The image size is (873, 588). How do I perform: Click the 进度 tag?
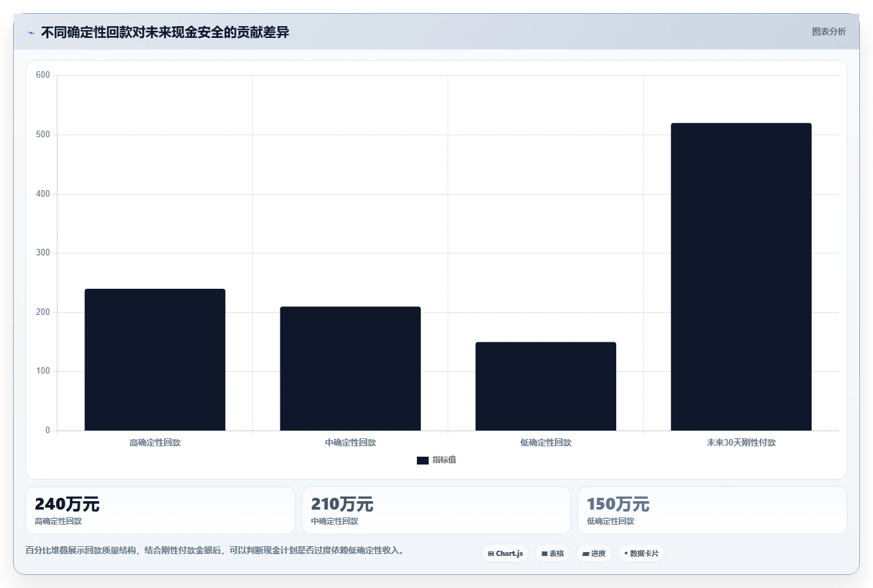pos(593,553)
